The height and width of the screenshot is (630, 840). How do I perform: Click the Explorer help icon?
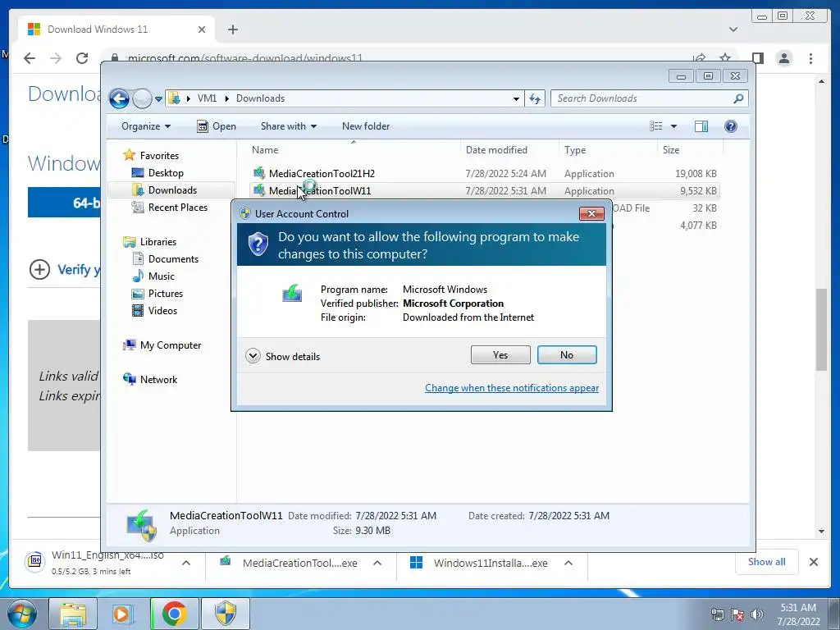pyautogui.click(x=731, y=126)
